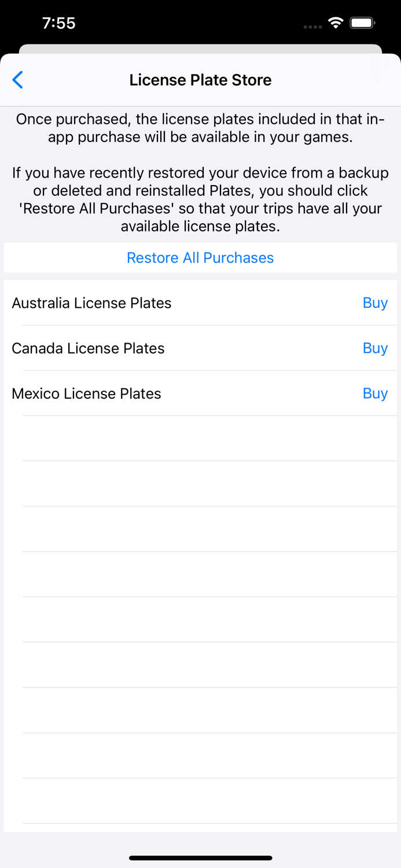Buy the Australia License Plates pack
This screenshot has width=401, height=868.
tap(375, 303)
